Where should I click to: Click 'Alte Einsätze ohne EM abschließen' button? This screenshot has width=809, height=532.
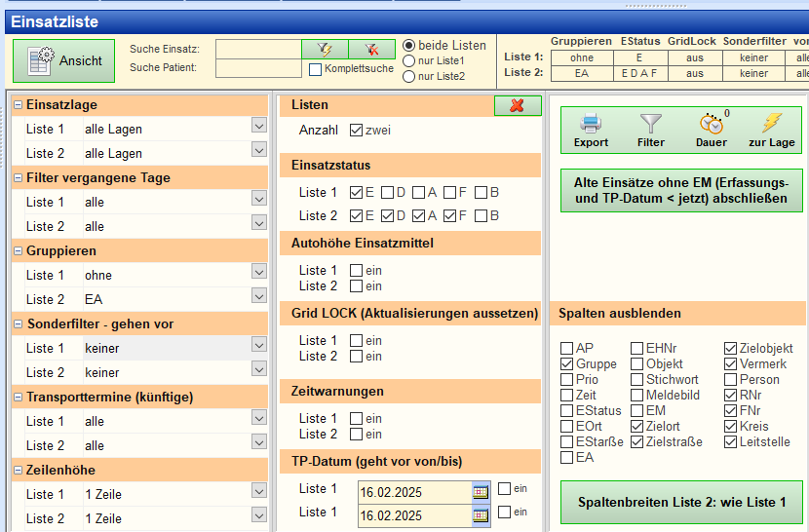(x=681, y=190)
